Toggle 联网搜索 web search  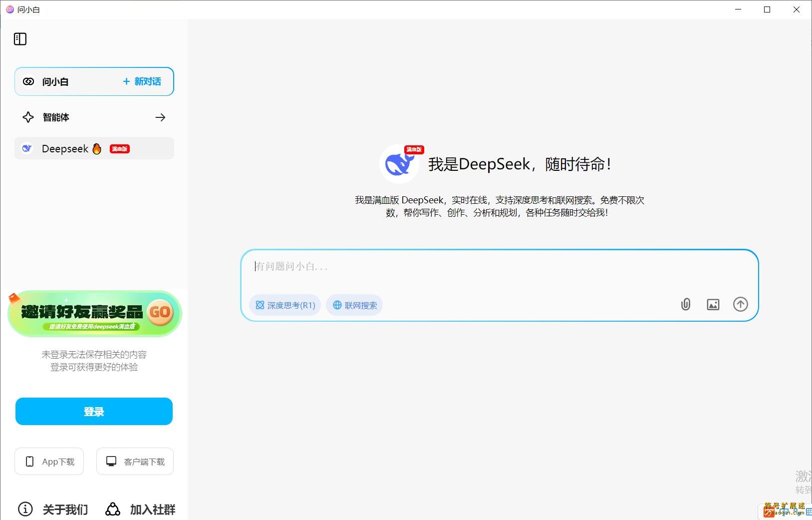[354, 305]
